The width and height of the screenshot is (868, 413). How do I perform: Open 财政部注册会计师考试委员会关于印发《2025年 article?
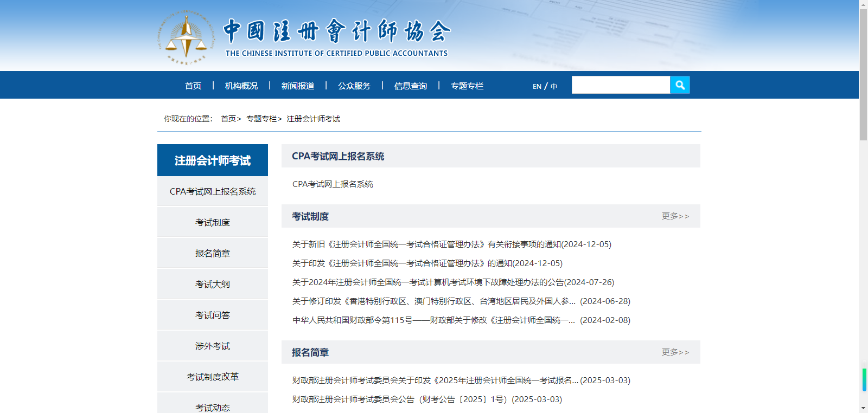pyautogui.click(x=461, y=380)
